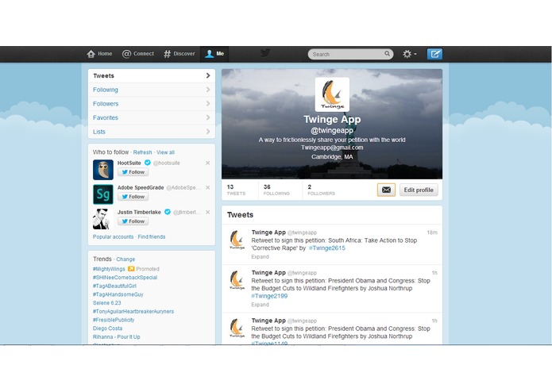Open Find friends link
Viewport: 552px width, 392px height.
(152, 236)
